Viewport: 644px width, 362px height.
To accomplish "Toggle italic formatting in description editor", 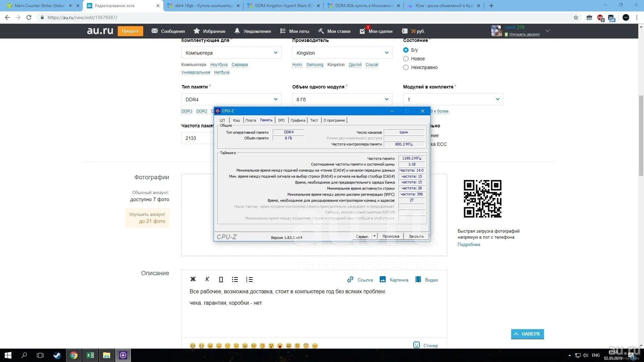I will [x=207, y=279].
